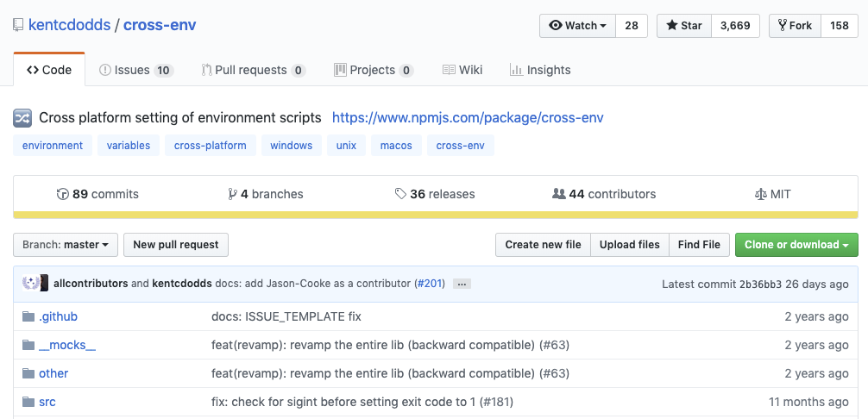
Task: Select the environment topic tag
Action: (53, 146)
